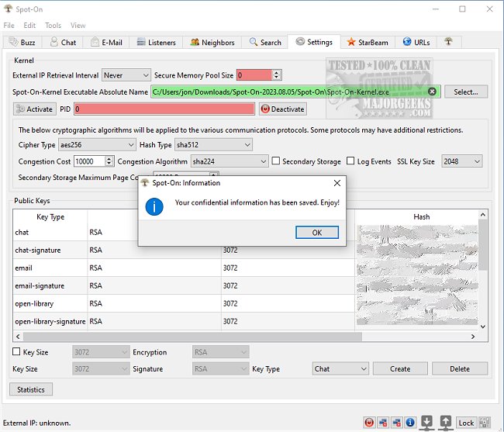This screenshot has height=432, width=504.
Task: Open the Encryption RSA dropdown
Action: (220, 352)
